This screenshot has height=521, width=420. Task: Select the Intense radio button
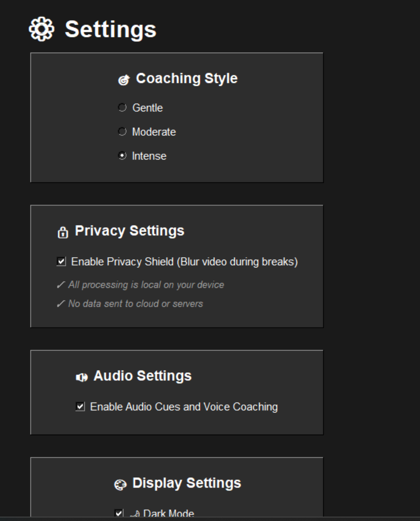coord(122,156)
